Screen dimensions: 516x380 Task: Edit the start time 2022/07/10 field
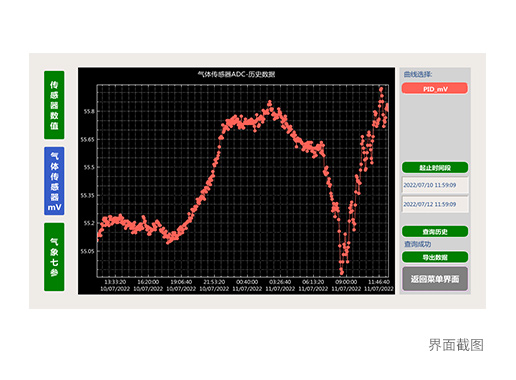(x=435, y=185)
